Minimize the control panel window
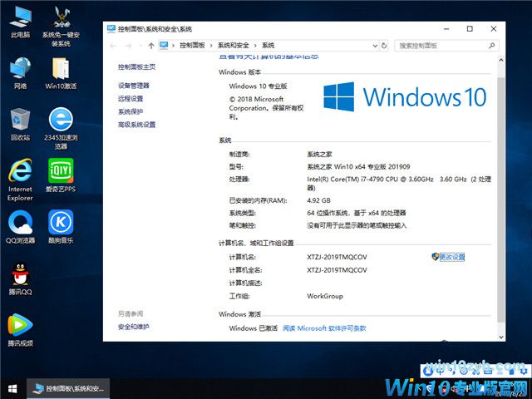Viewport: 532px width, 399px height. (446, 29)
